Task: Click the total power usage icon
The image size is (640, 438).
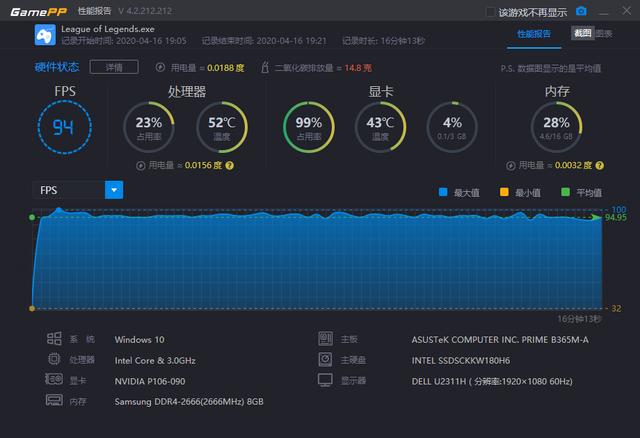Action: tap(160, 67)
